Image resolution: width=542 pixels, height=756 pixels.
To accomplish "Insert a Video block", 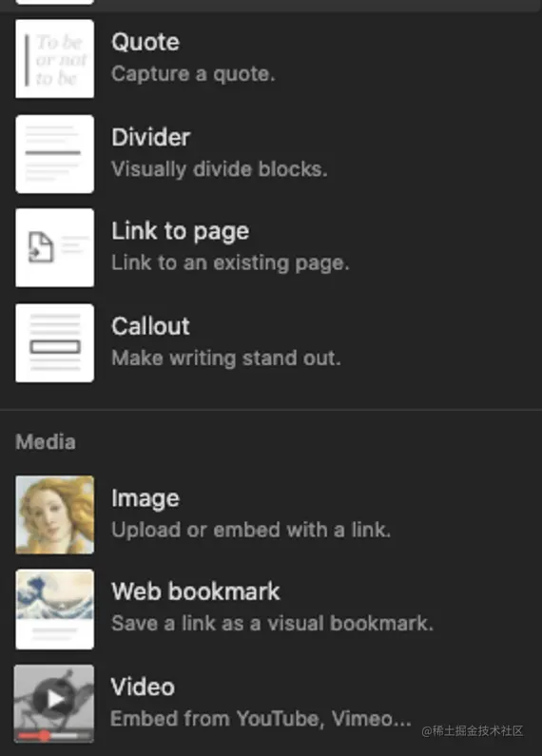I will click(x=271, y=704).
